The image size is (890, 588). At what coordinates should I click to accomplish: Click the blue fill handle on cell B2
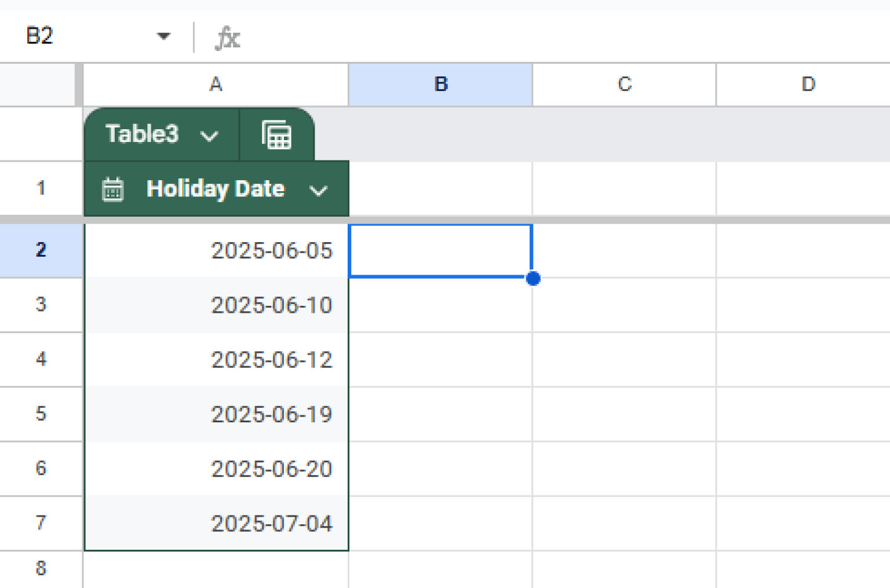(533, 279)
